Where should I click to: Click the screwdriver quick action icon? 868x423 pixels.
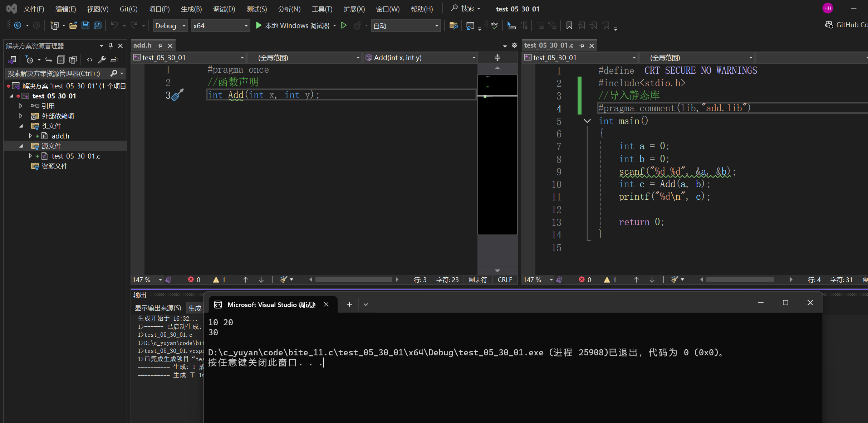[177, 95]
